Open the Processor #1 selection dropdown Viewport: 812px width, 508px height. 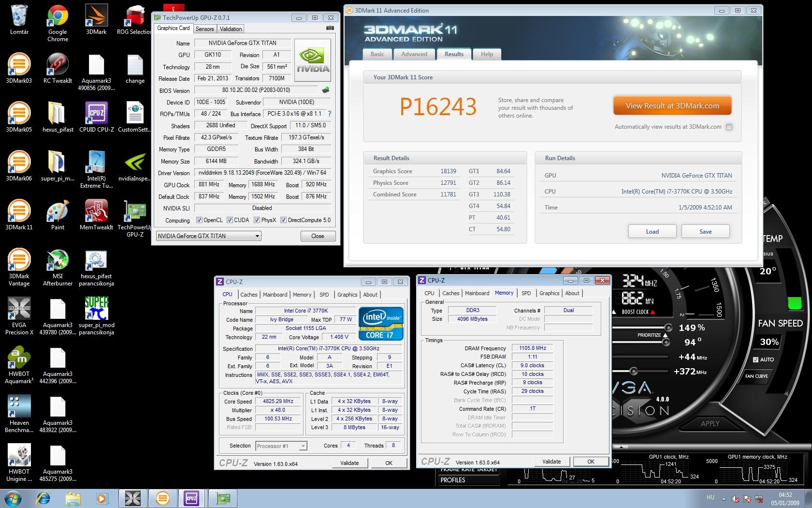coord(281,446)
